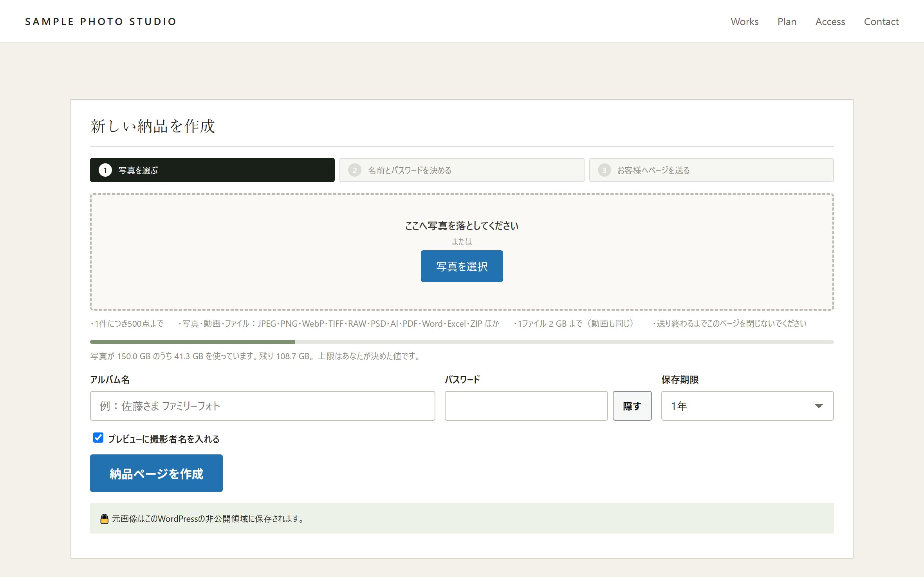Click the 保存期限 field label
924x577 pixels.
[x=680, y=380]
